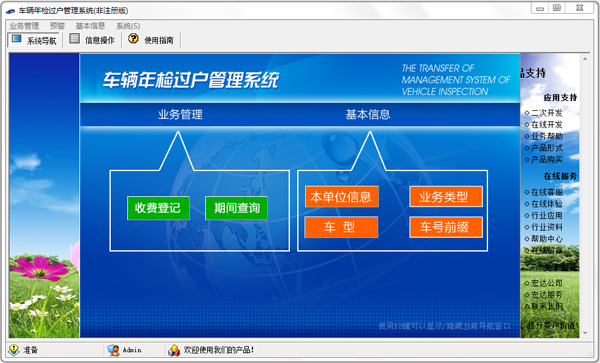Click the 在线客服 link

click(x=546, y=192)
